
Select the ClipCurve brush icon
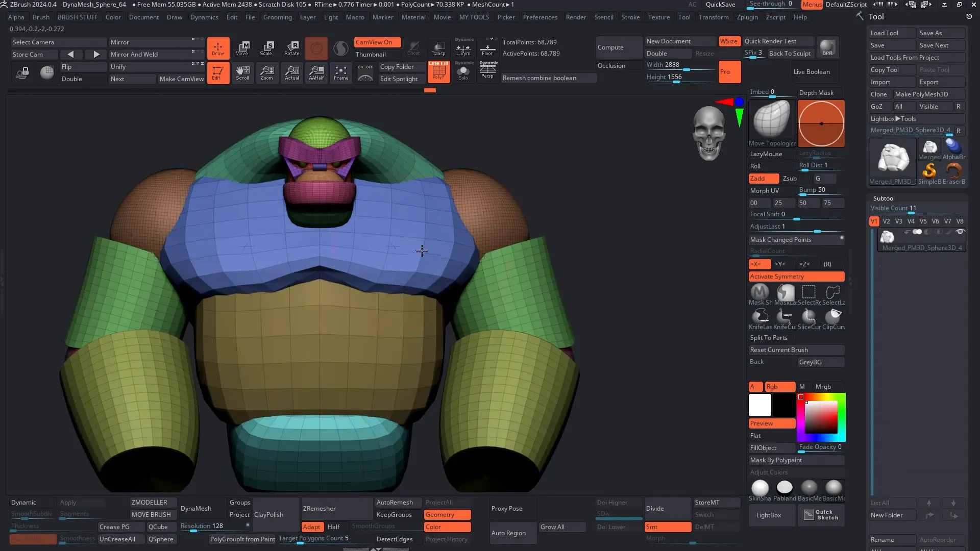pyautogui.click(x=833, y=319)
